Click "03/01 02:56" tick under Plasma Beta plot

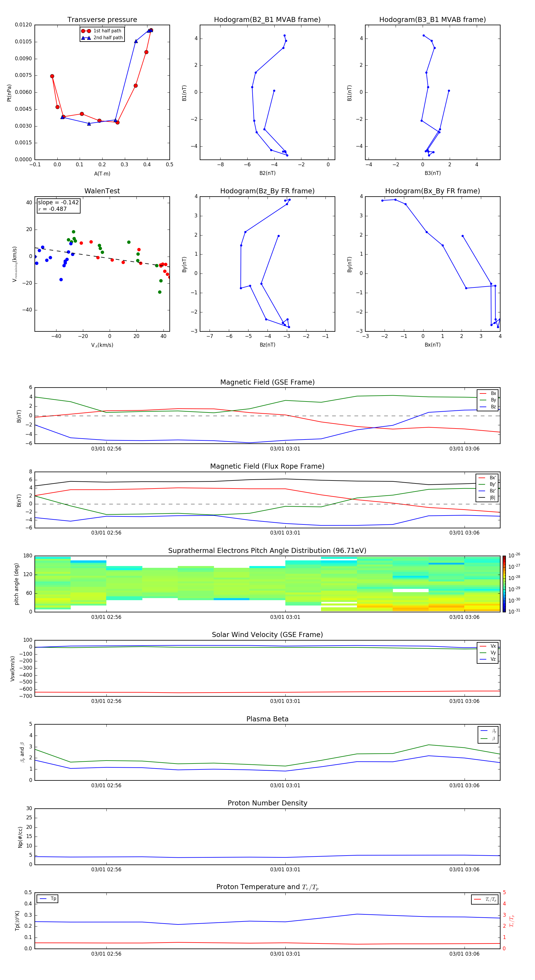106,785
